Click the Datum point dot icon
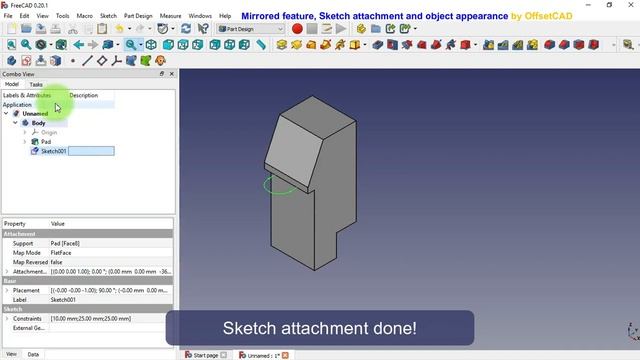Image resolution: width=640 pixels, height=360 pixels. pos(73,61)
